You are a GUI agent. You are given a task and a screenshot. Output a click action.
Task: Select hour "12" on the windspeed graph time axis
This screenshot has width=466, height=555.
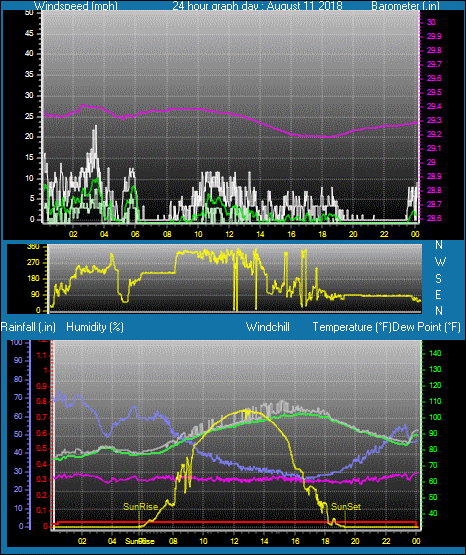coord(229,234)
